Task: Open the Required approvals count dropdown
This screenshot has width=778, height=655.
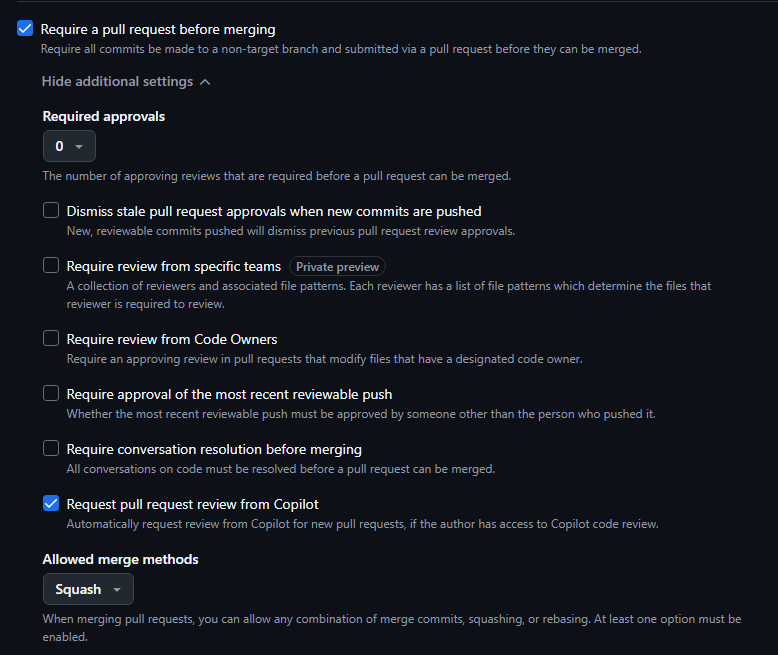Action: pyautogui.click(x=69, y=146)
